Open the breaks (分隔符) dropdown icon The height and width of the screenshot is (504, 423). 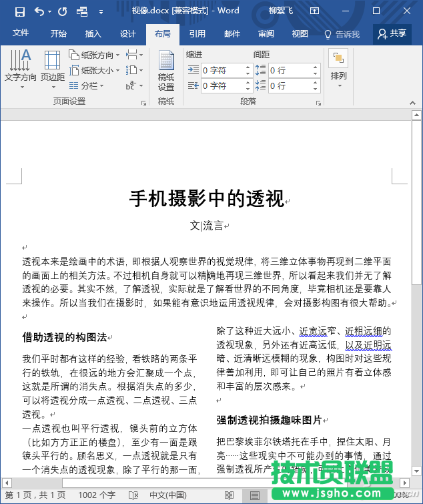tap(134, 55)
